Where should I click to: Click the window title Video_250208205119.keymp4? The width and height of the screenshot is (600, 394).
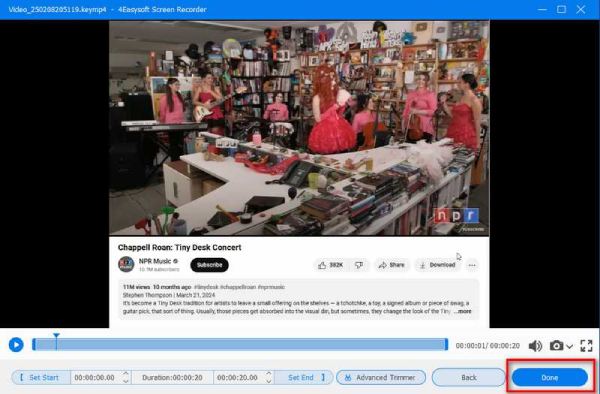tap(57, 9)
